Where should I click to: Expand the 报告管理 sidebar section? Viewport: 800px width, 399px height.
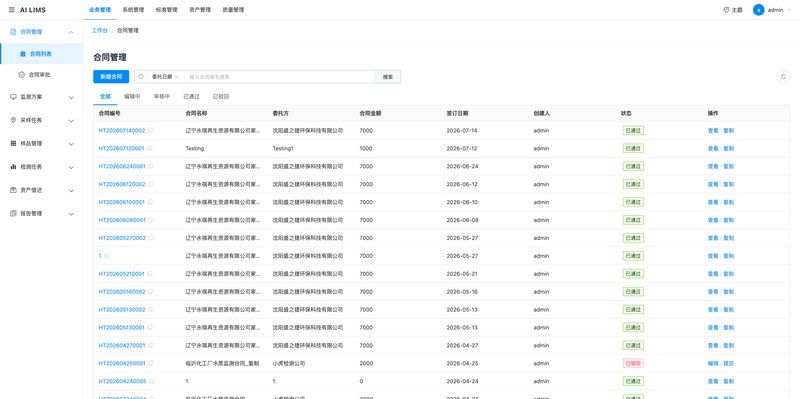click(x=71, y=214)
